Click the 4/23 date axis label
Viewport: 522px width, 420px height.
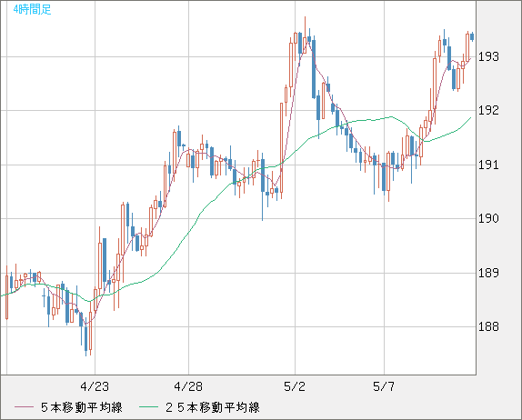click(95, 386)
